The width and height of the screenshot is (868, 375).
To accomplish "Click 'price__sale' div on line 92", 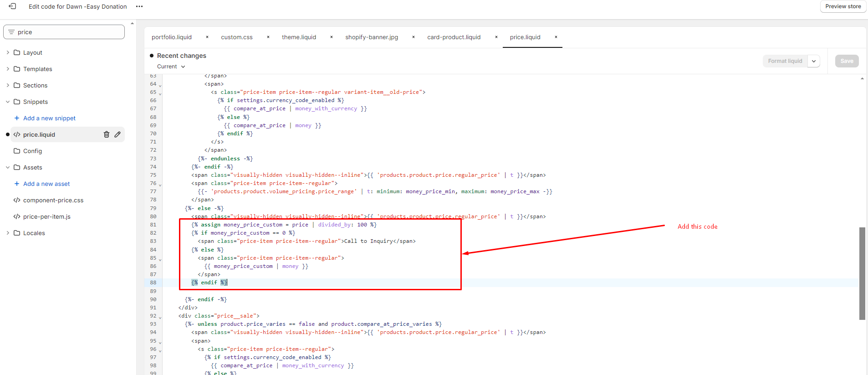I will pos(235,316).
